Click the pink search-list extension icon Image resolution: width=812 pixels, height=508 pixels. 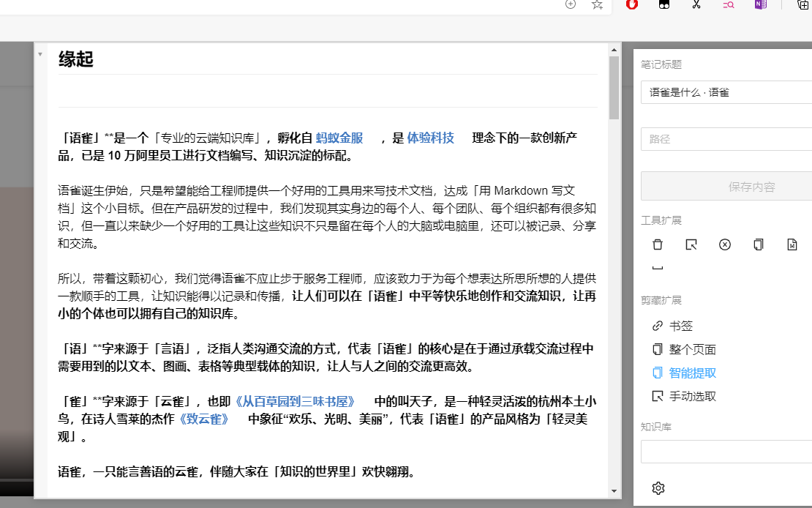[x=729, y=4]
